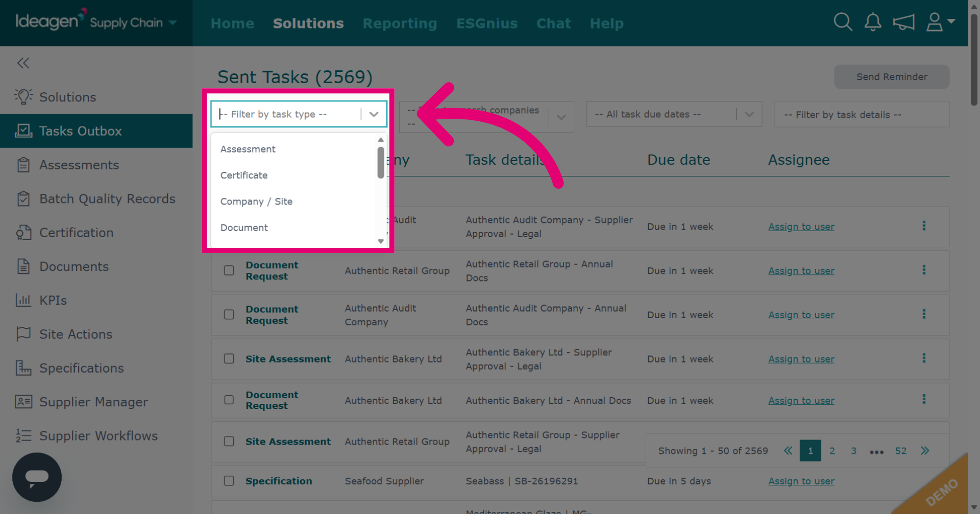Click the Certification icon in sidebar

[x=23, y=233]
